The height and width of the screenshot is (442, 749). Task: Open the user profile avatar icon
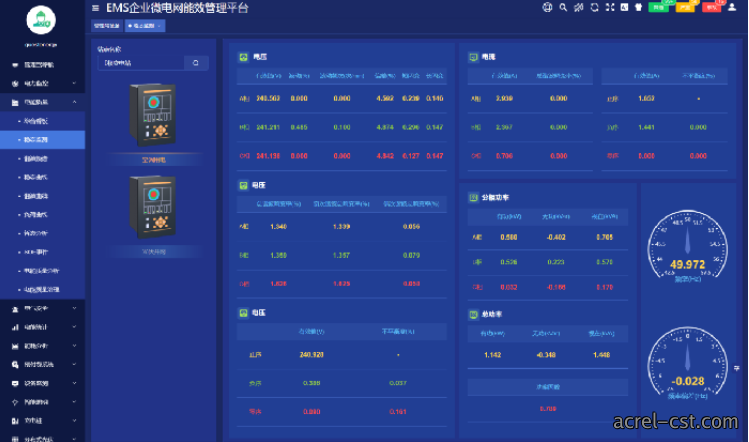[x=732, y=7]
